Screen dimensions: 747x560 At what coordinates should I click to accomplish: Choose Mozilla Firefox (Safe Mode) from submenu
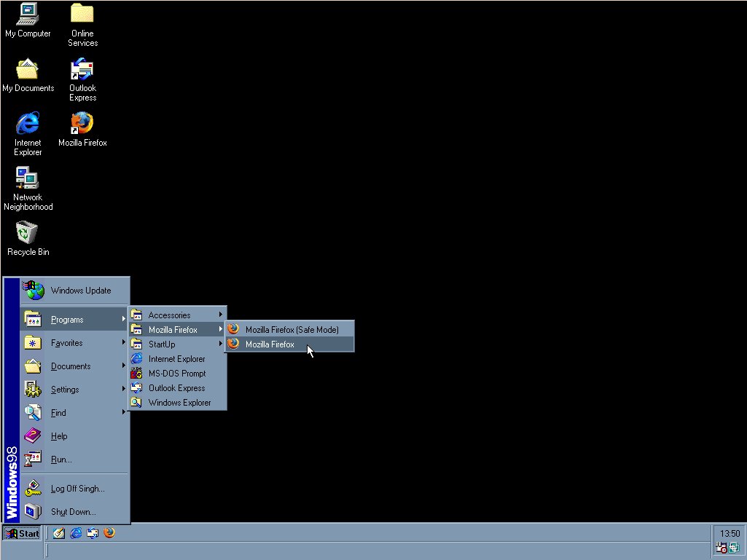tap(289, 329)
